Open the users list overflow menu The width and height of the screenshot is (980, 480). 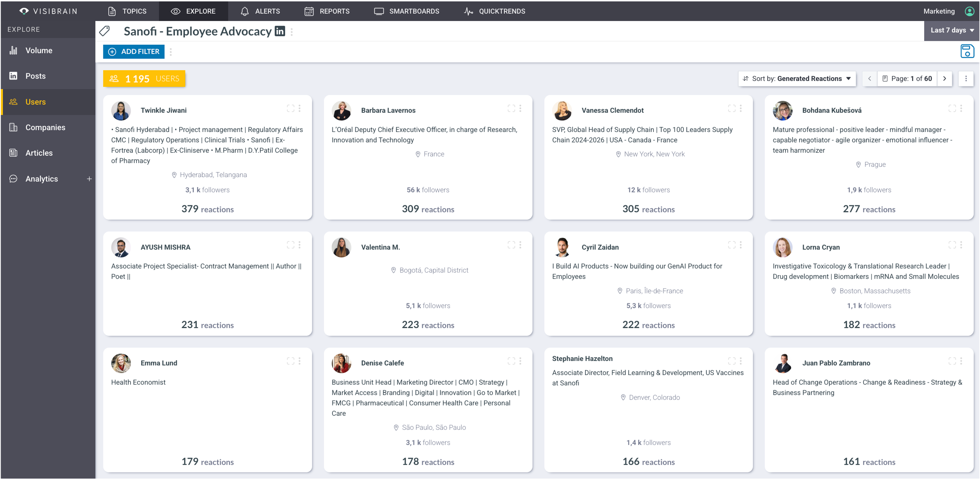(x=966, y=79)
